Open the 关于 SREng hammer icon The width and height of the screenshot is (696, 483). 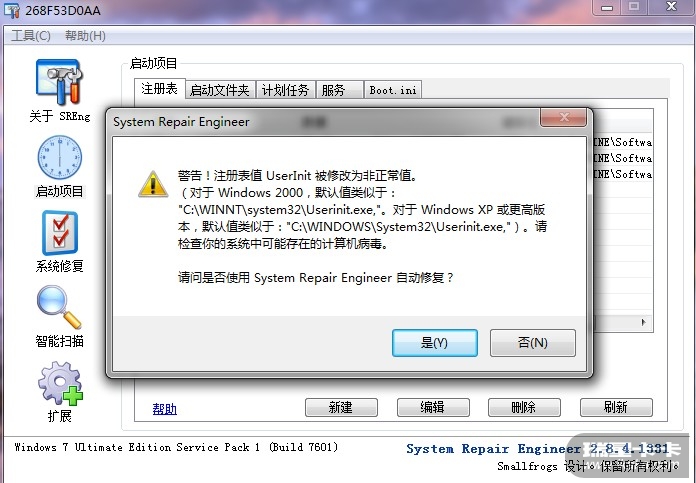59,82
